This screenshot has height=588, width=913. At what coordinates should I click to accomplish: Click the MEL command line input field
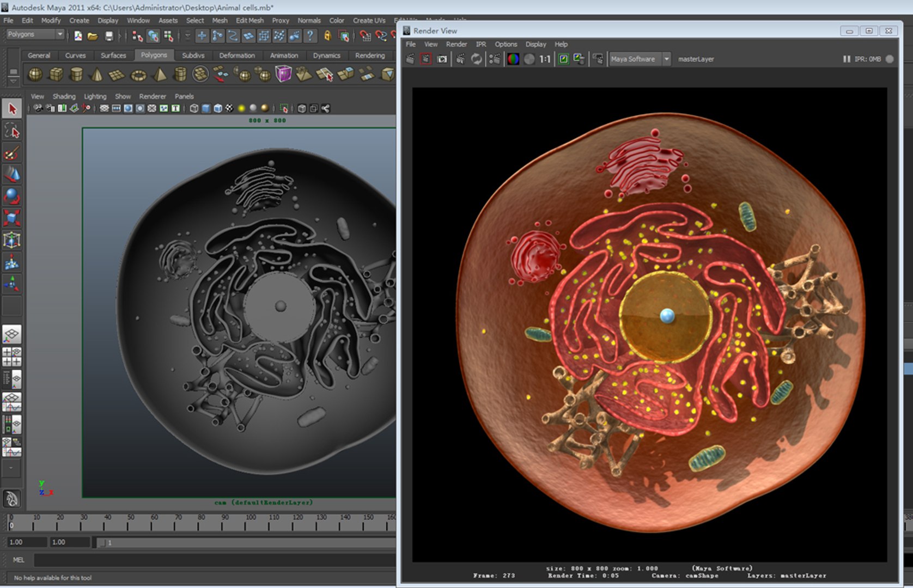[x=215, y=560]
